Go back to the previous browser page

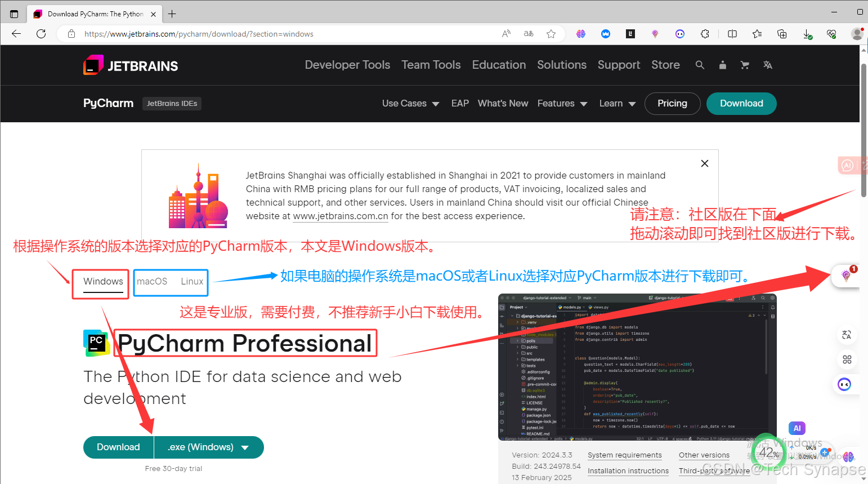click(x=16, y=34)
